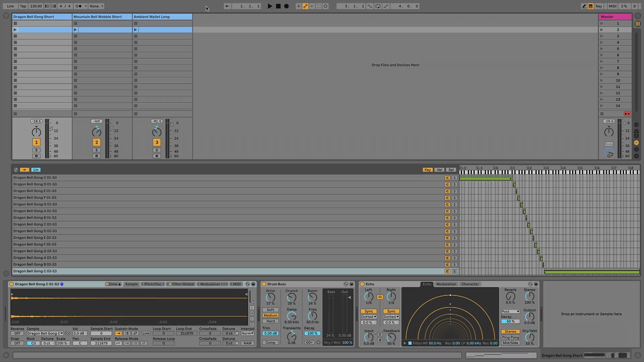The height and width of the screenshot is (362, 644).
Task: Toggle Back to Arrangement red button in Master
Action: tap(627, 114)
